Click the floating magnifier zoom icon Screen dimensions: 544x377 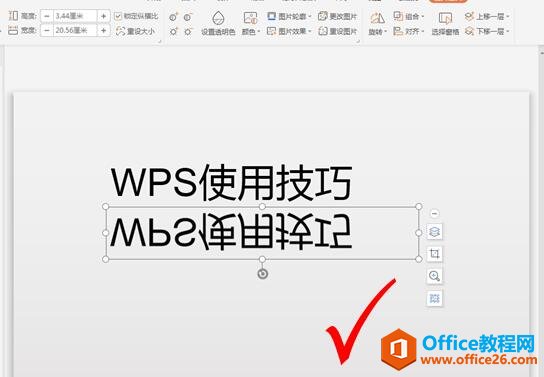point(434,276)
